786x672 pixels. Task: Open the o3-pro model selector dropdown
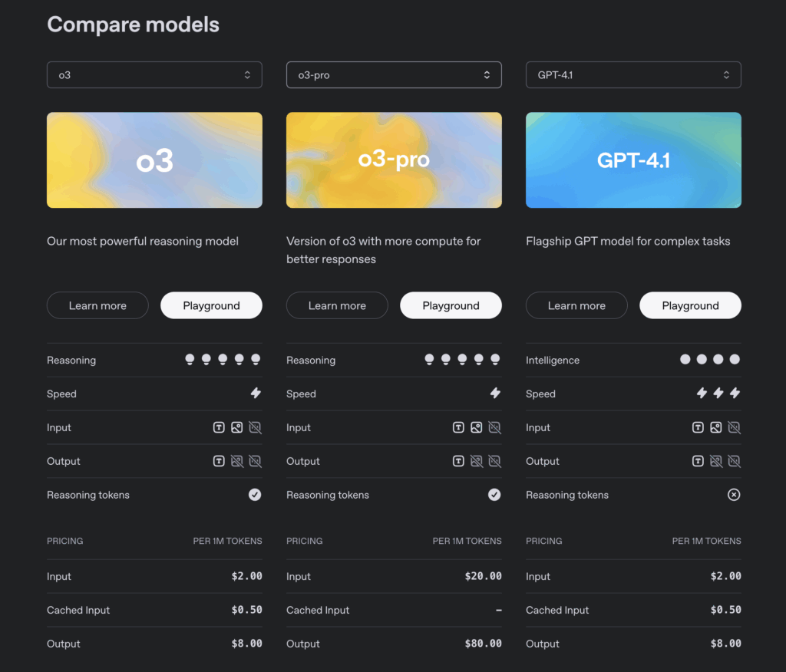tap(394, 75)
